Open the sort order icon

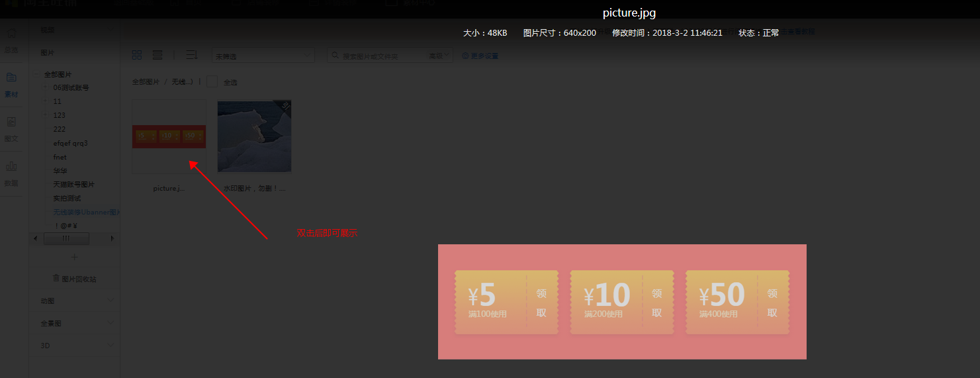tap(191, 55)
